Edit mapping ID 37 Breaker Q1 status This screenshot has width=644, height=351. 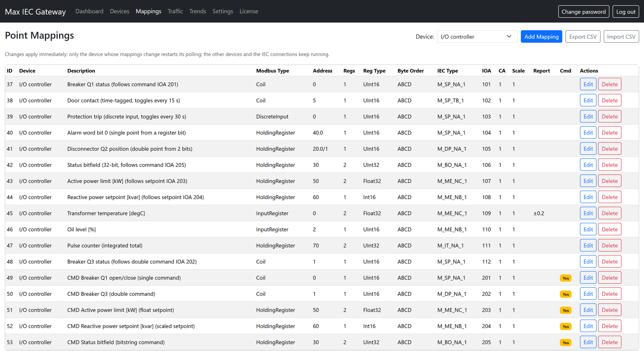pyautogui.click(x=588, y=84)
